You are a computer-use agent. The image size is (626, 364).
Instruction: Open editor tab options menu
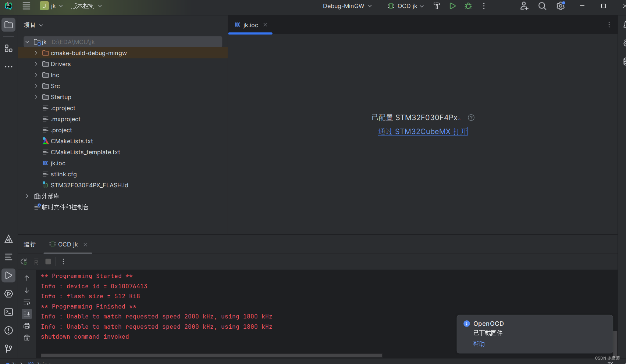(609, 25)
